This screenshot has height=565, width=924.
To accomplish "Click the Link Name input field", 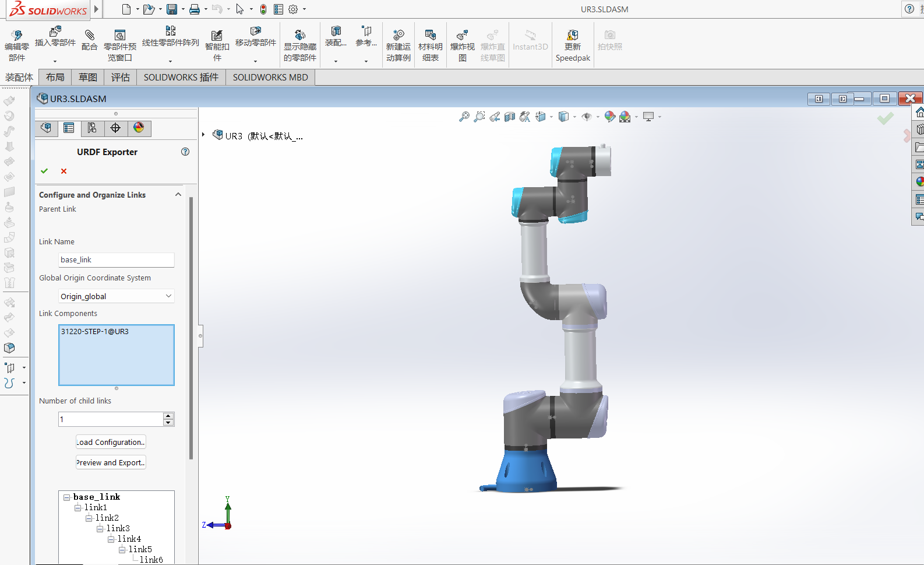I will 117,260.
